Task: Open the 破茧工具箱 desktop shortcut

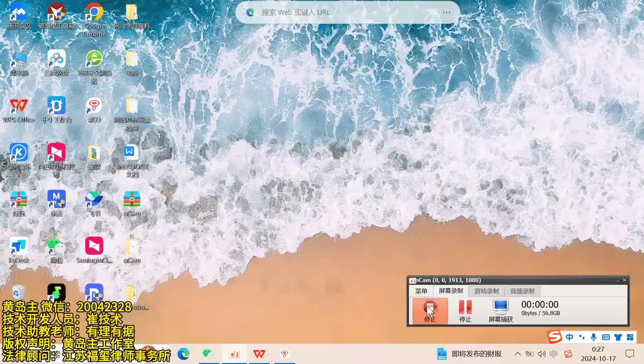Action: pyautogui.click(x=56, y=15)
